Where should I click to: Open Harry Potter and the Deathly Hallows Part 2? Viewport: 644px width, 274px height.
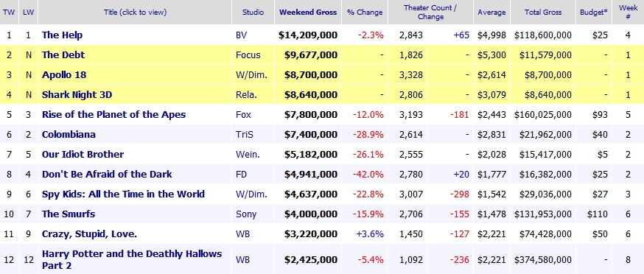click(x=132, y=259)
